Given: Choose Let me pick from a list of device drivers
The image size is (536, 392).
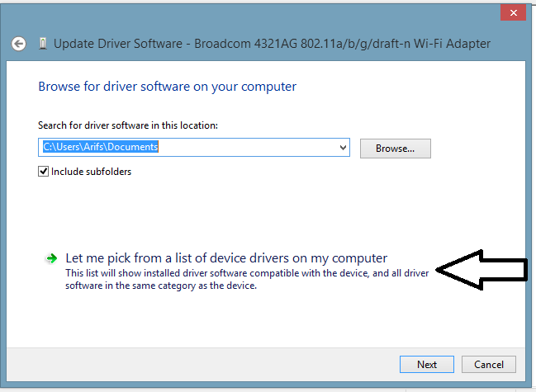Looking at the screenshot, I should pyautogui.click(x=226, y=258).
